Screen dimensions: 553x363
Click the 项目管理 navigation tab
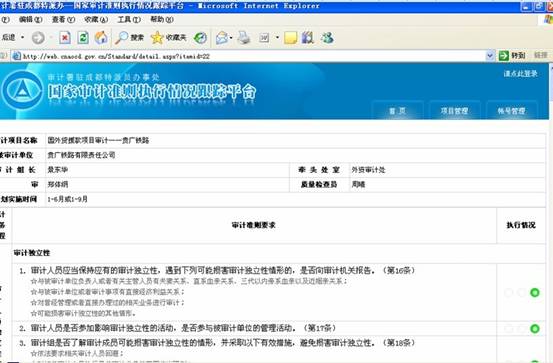(454, 111)
